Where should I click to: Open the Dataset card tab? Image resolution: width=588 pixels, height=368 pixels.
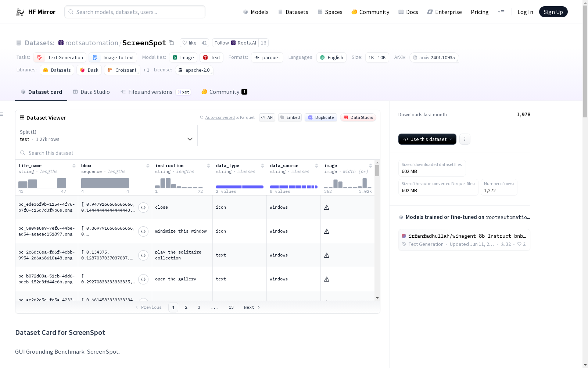pyautogui.click(x=41, y=92)
